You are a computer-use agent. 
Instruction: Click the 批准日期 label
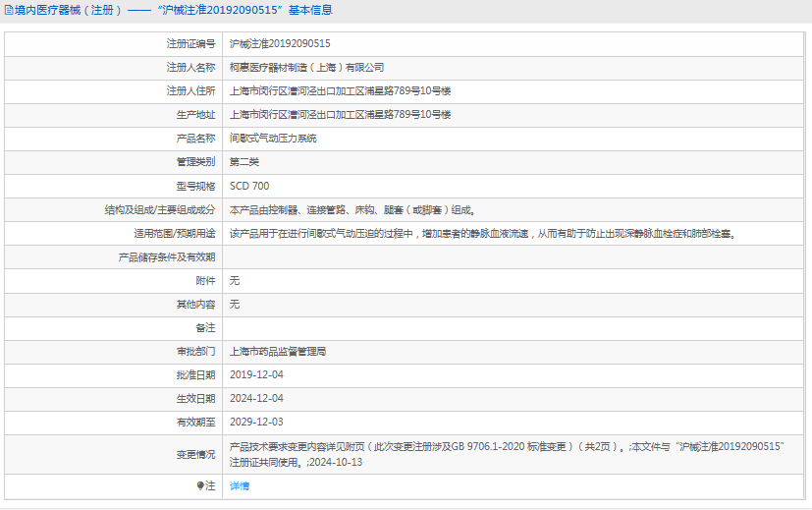[x=195, y=374]
